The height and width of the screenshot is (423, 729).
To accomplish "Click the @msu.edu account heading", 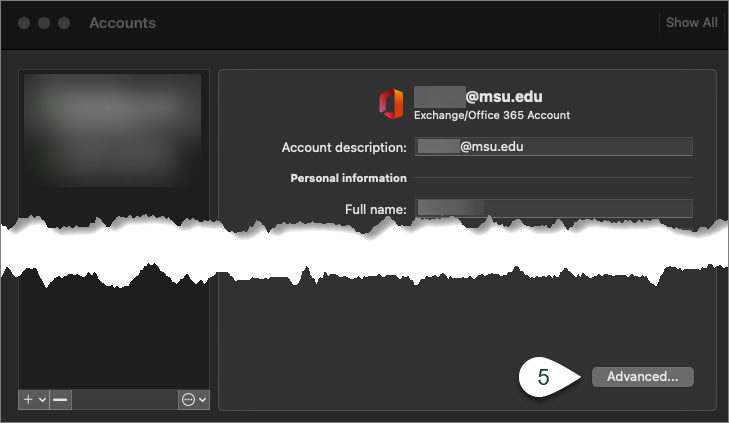I will click(478, 97).
